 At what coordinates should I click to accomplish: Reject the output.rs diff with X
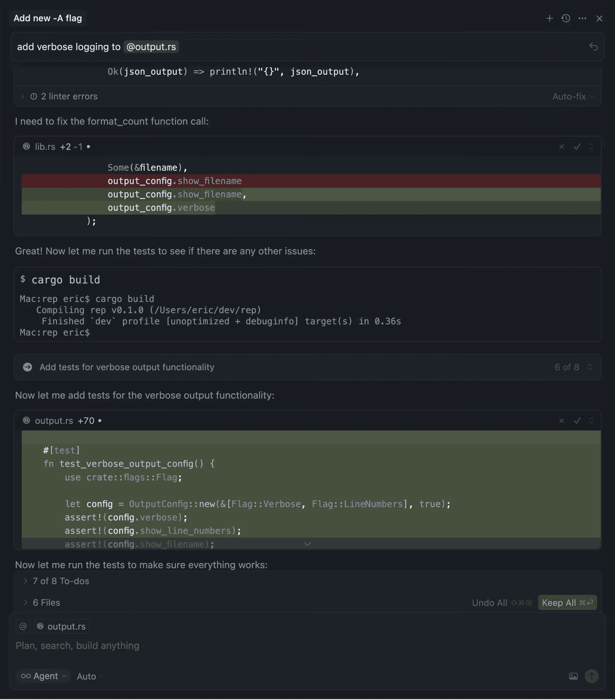[x=561, y=421]
